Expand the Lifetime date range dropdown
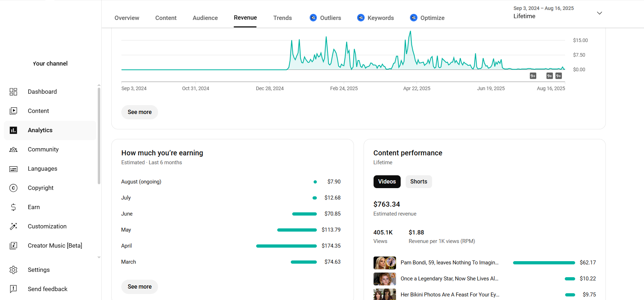 tap(599, 13)
